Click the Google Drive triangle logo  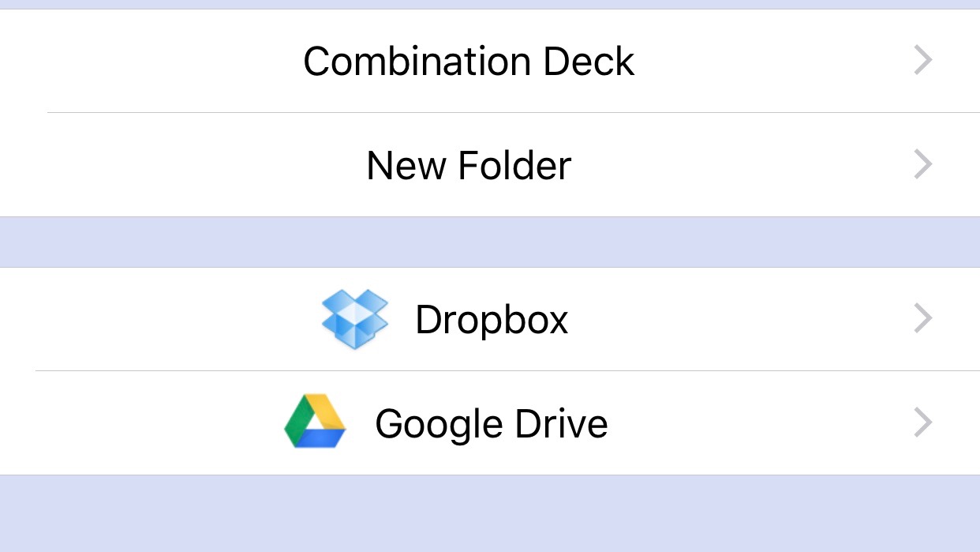pos(315,422)
